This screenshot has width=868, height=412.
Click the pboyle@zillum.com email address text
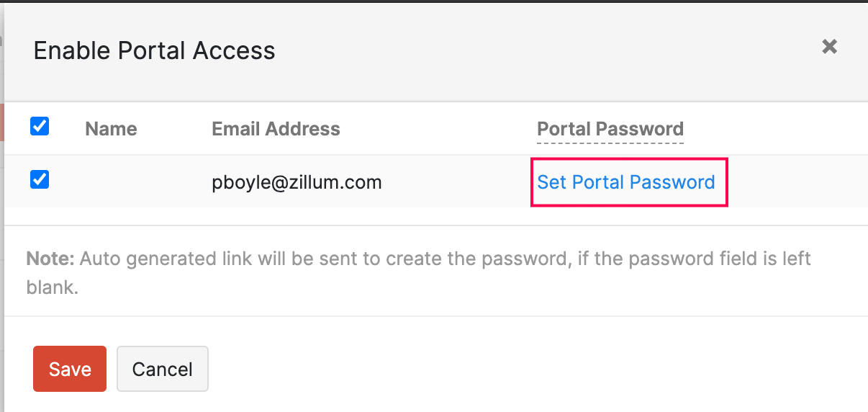[x=297, y=182]
